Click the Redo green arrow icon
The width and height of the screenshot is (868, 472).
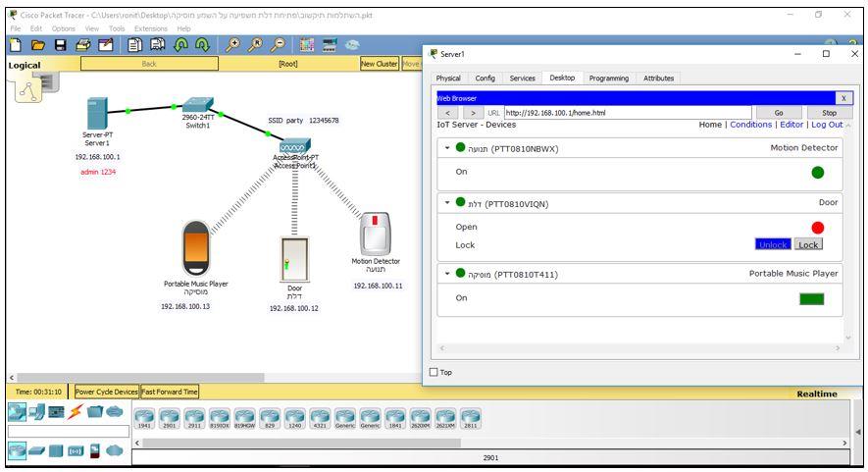pyautogui.click(x=202, y=45)
